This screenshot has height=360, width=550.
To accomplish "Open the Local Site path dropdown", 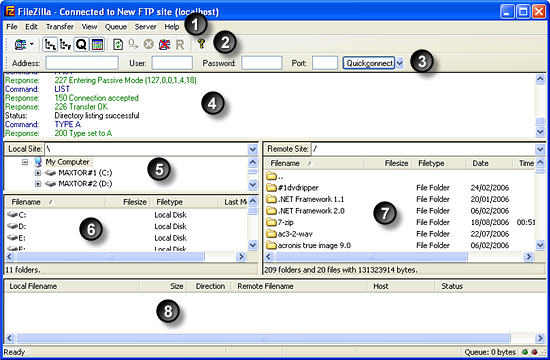I will pos(253,149).
